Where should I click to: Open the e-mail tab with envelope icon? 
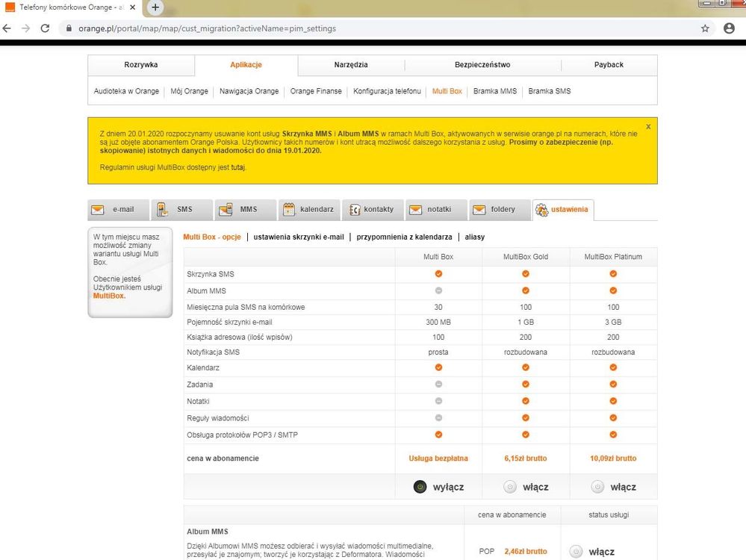point(118,210)
